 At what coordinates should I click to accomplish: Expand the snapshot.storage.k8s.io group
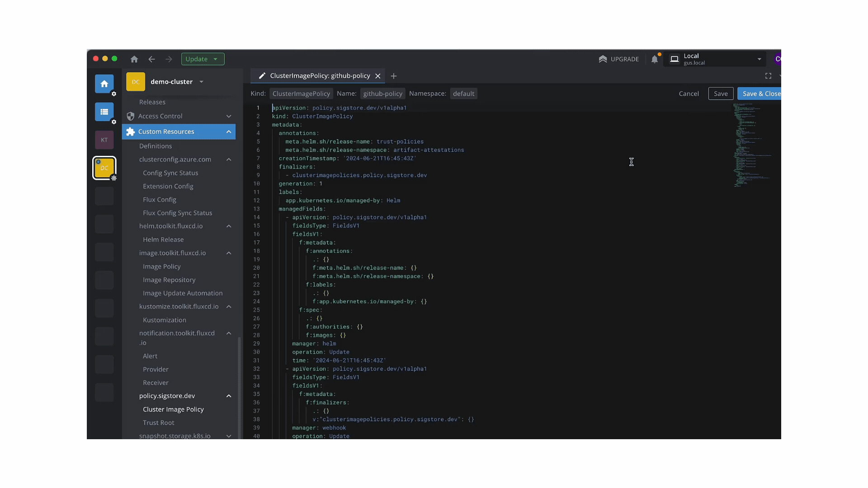click(229, 436)
